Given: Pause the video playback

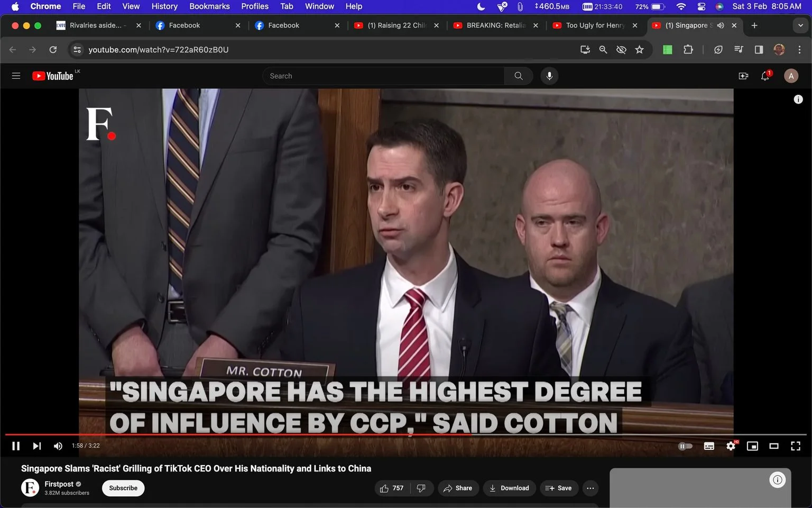Looking at the screenshot, I should (16, 446).
